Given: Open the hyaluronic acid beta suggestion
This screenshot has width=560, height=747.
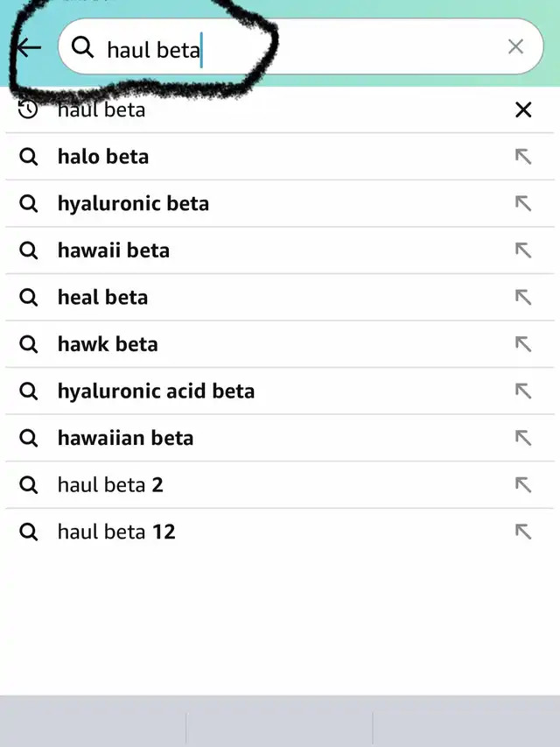Looking at the screenshot, I should click(280, 391).
